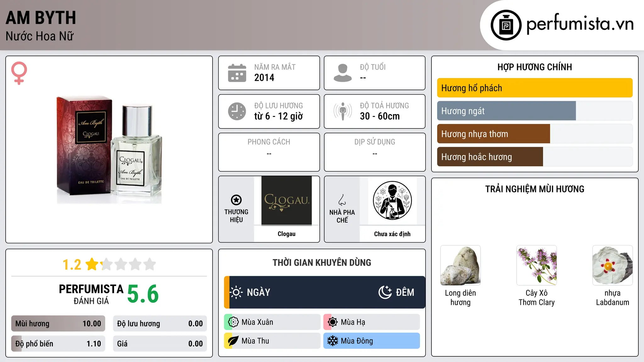Click the person icon beside Độ Tuổi
The image size is (644, 362).
point(343,73)
